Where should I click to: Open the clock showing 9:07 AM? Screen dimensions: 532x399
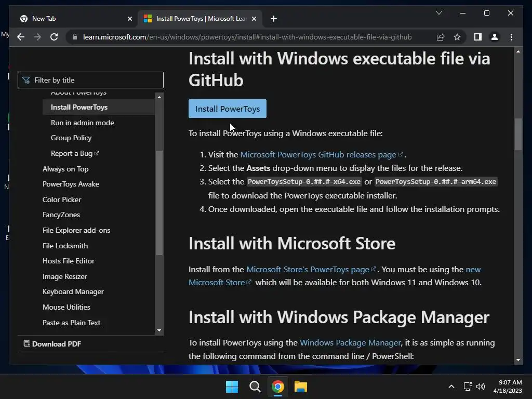coord(508,387)
